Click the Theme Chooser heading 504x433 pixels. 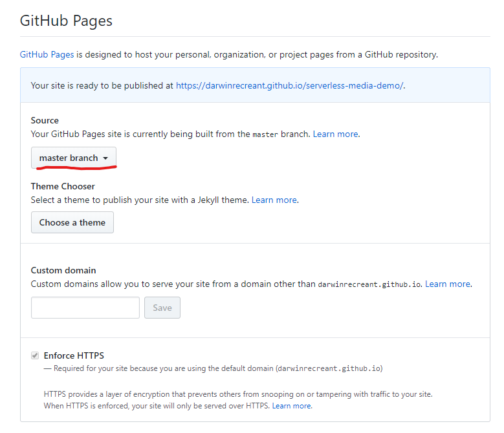(63, 187)
